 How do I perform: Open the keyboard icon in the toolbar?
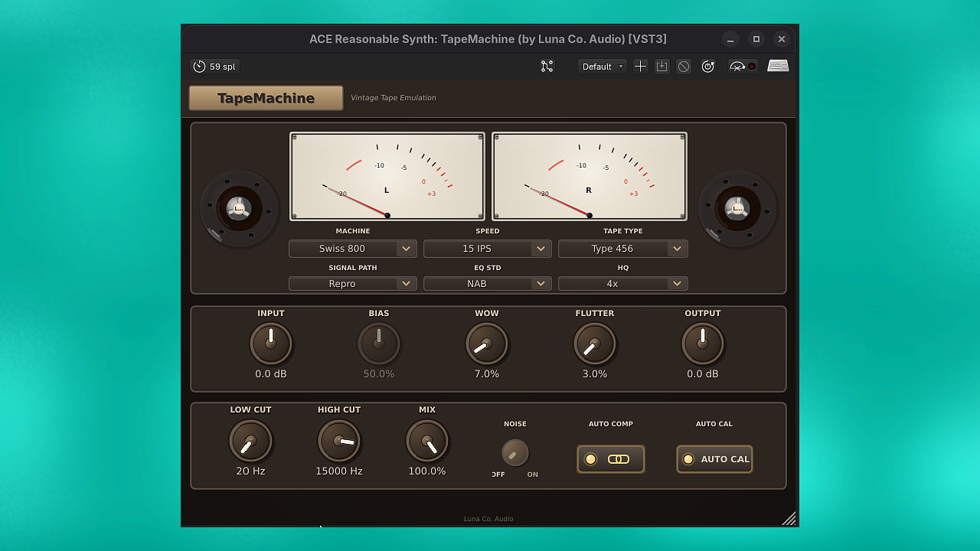(778, 66)
